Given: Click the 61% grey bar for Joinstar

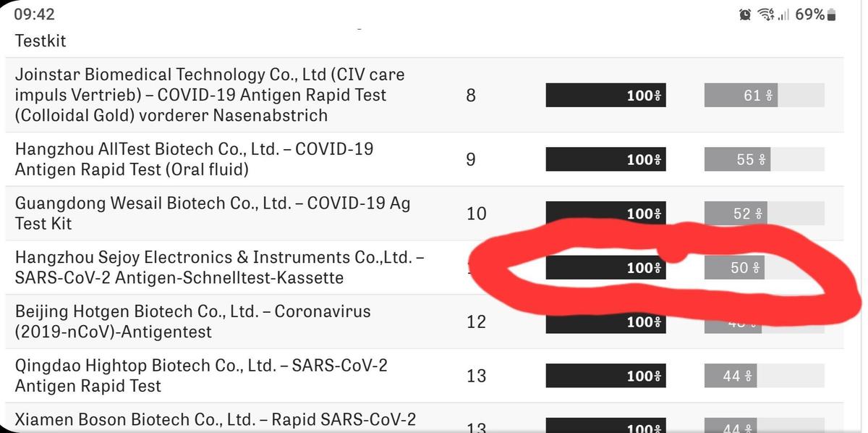Looking at the screenshot, I should point(741,95).
